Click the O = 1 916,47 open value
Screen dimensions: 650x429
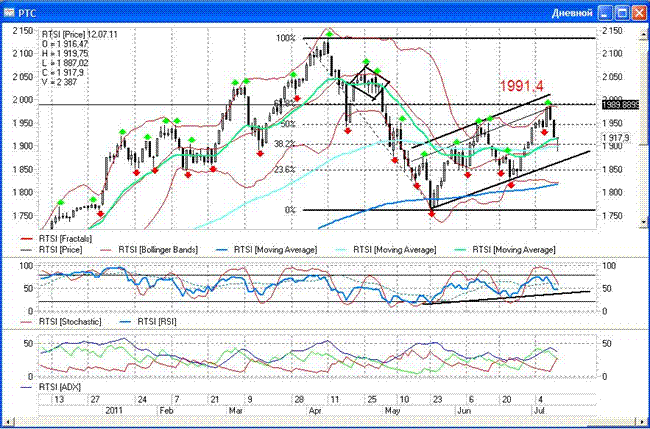(x=64, y=44)
